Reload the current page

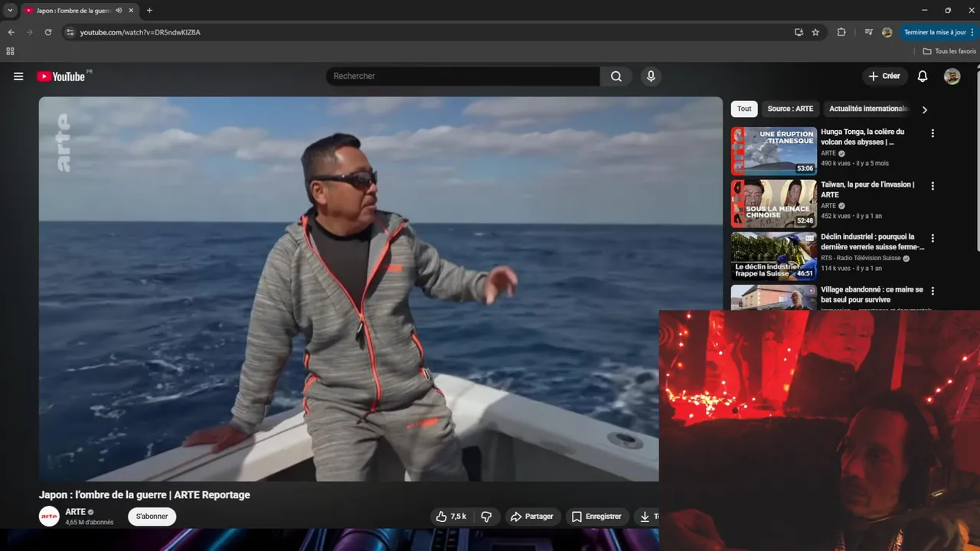pos(47,32)
